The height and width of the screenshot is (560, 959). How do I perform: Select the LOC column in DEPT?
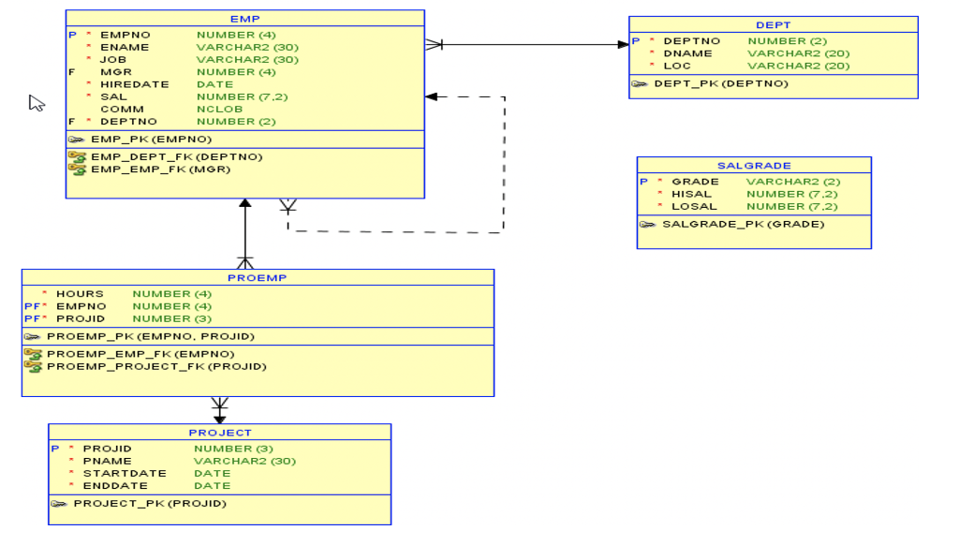pyautogui.click(x=679, y=66)
